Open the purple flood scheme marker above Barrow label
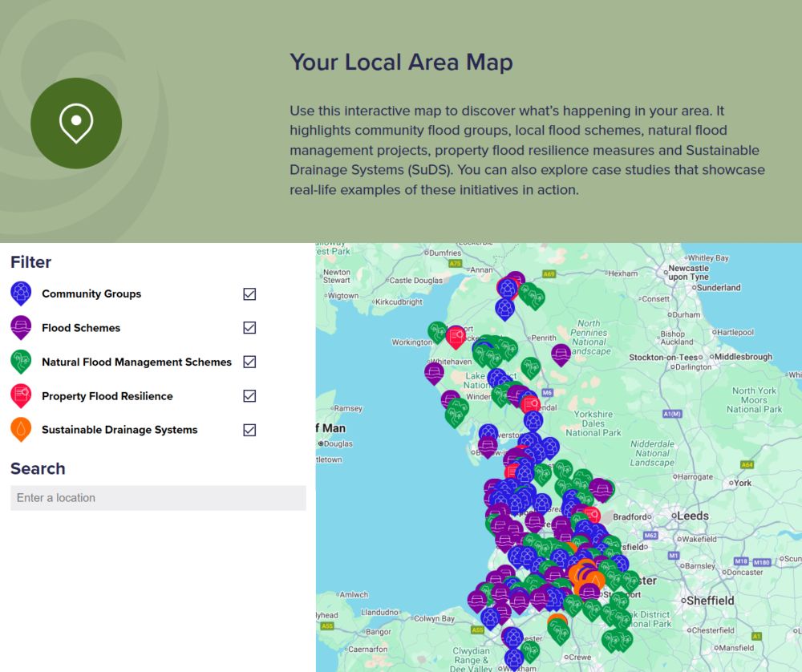 pos(488,447)
